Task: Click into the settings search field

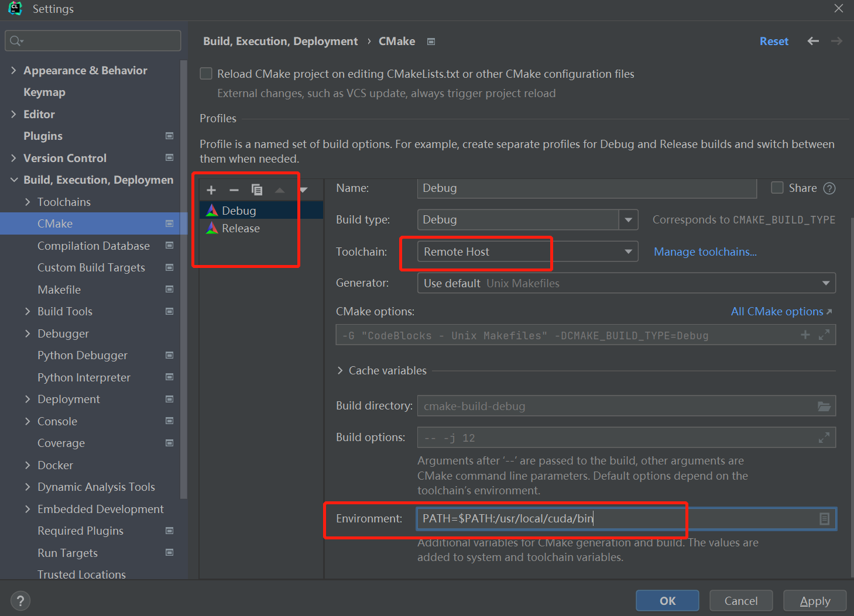Action: 93,40
